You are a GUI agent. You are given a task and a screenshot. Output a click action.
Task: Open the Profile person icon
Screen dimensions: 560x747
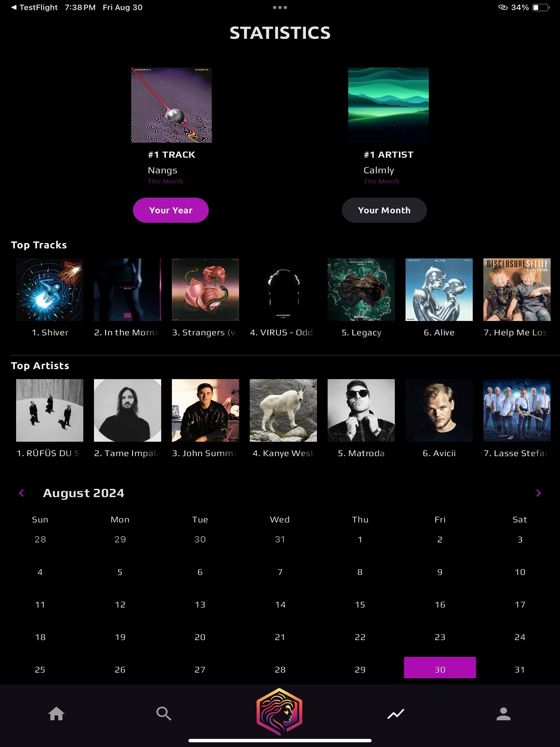pyautogui.click(x=503, y=714)
